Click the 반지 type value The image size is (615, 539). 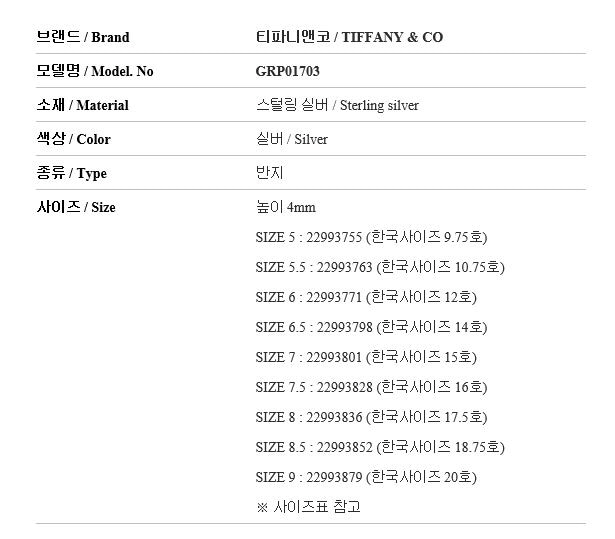click(x=270, y=173)
